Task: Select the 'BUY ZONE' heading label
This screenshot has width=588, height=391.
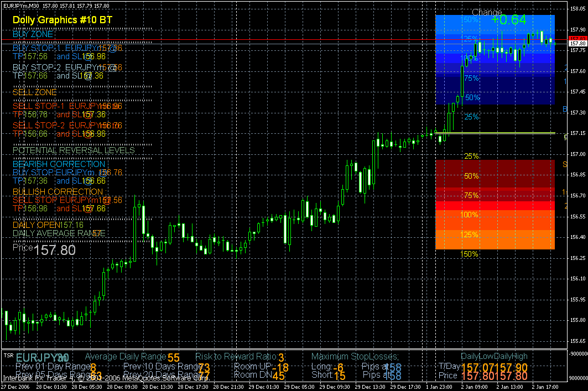Action: [x=33, y=34]
